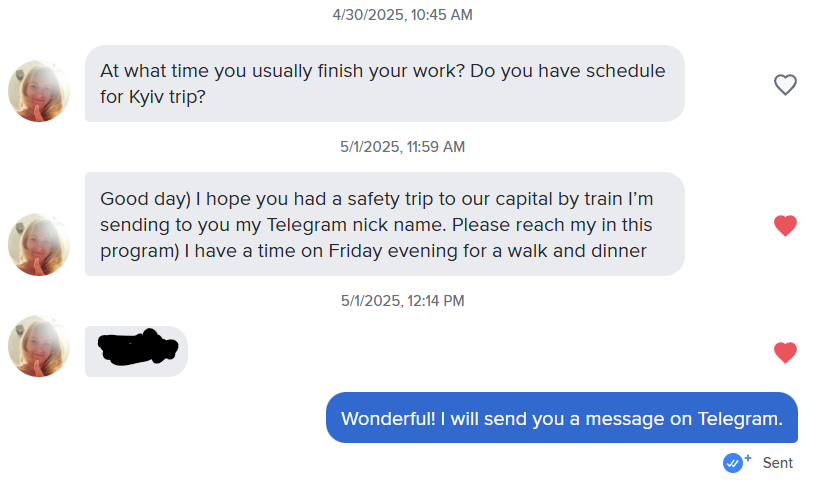Click the small plus beside the read receipt
Viewport: 816px width, 488px height.
pyautogui.click(x=748, y=458)
